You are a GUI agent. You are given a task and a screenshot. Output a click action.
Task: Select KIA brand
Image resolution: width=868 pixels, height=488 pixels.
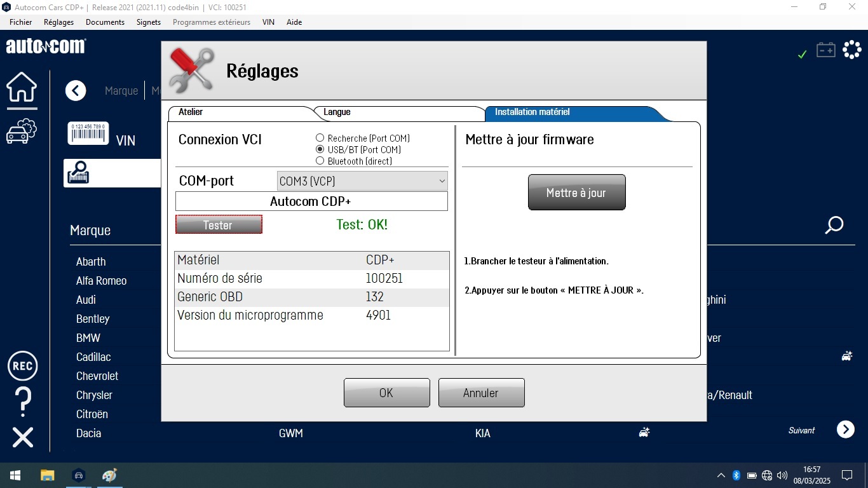(x=483, y=433)
